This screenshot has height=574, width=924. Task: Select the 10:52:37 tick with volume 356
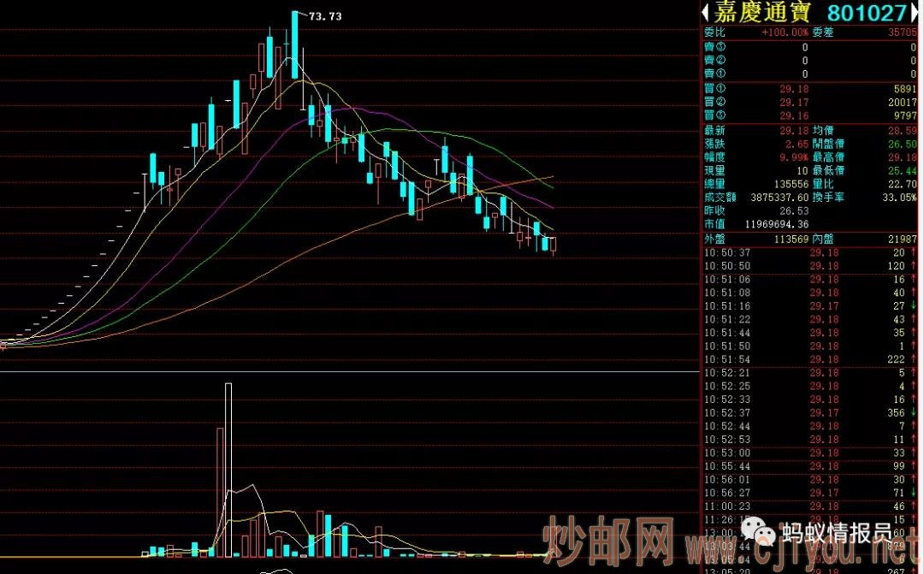click(810, 413)
